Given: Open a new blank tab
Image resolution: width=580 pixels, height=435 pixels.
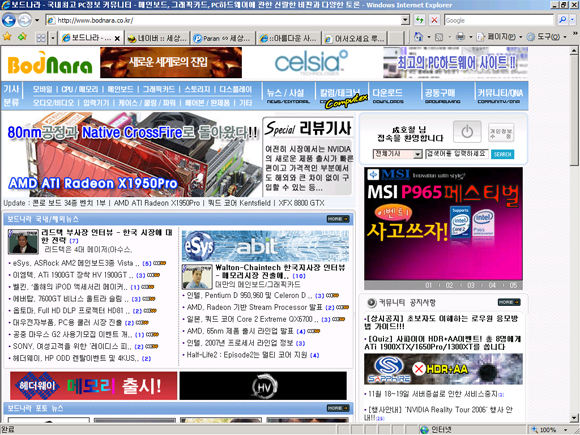Looking at the screenshot, I should coord(395,38).
